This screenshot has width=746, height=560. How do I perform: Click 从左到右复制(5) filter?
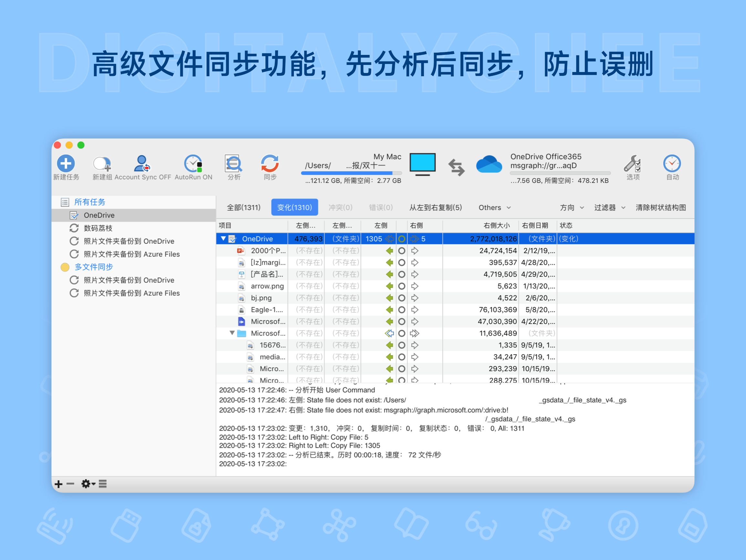pyautogui.click(x=436, y=207)
